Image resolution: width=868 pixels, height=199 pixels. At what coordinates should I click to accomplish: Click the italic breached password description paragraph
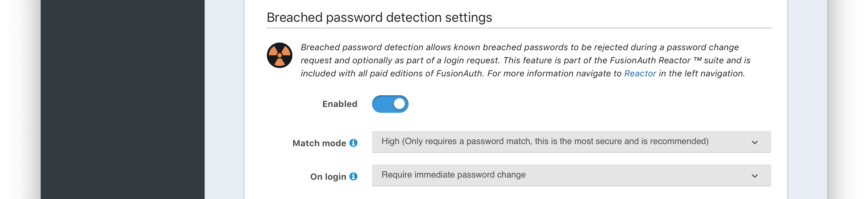524,60
